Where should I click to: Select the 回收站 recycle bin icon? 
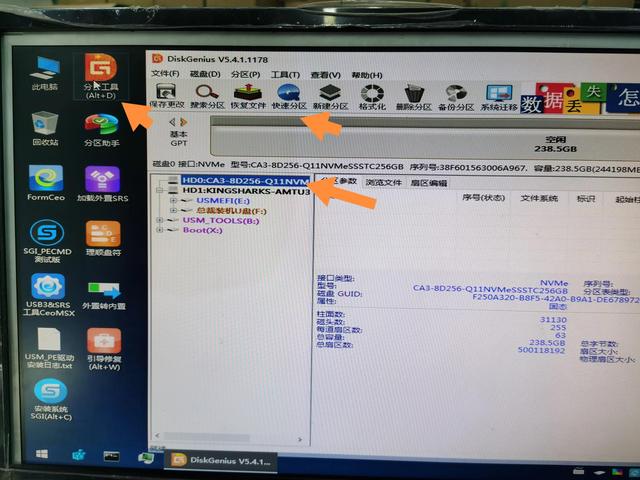45,128
